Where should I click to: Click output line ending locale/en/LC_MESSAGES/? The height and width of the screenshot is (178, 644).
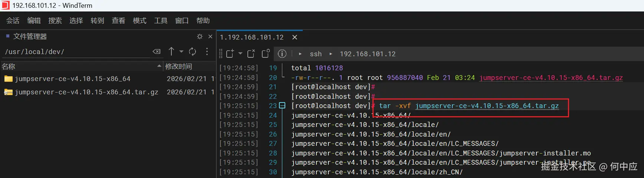pos(395,144)
